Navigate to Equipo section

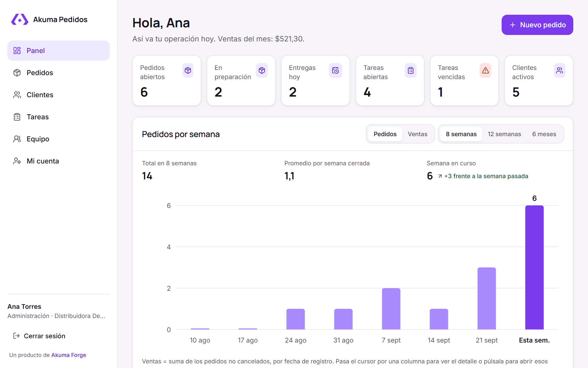point(58,139)
